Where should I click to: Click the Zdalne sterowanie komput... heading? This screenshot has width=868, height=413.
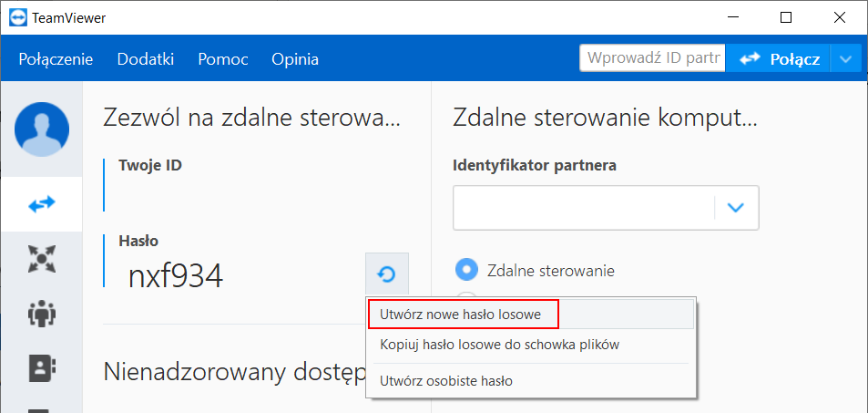tap(605, 119)
